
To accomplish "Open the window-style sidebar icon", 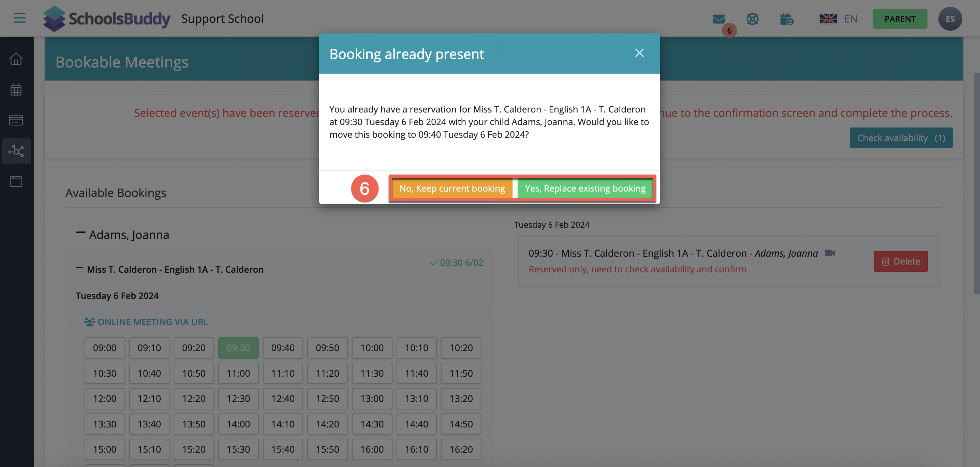I will click(x=16, y=181).
